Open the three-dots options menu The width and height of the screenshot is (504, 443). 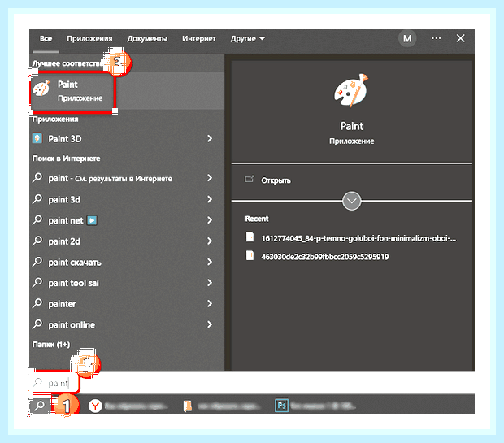tap(437, 38)
